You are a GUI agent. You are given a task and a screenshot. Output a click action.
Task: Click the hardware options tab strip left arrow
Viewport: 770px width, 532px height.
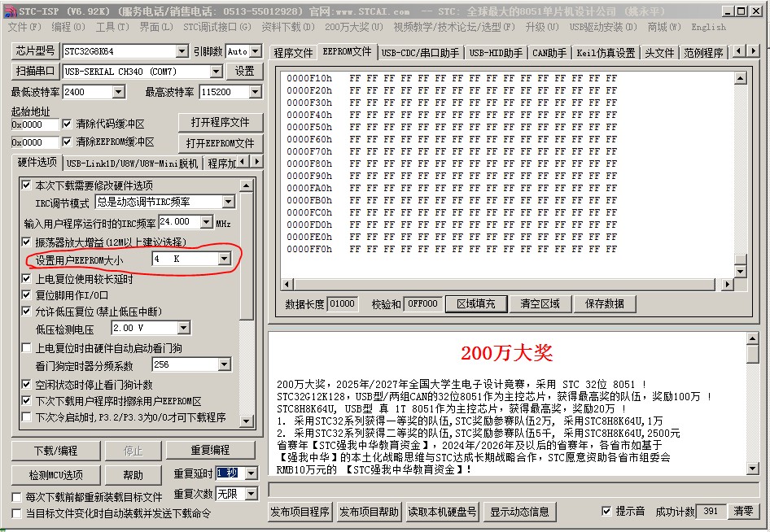(x=244, y=161)
